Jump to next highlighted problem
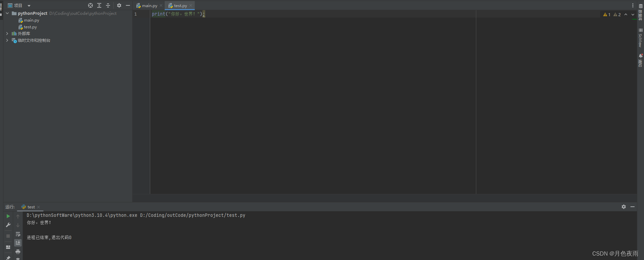Screen dimensions: 644x260 coord(633,15)
